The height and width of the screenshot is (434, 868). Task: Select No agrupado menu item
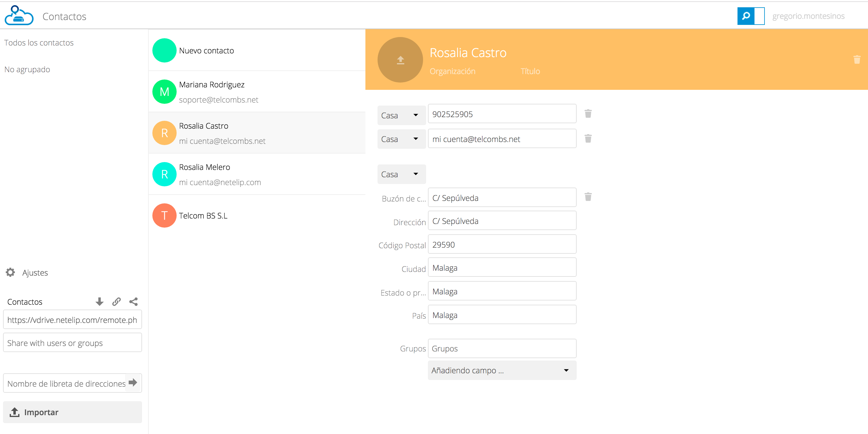(29, 69)
